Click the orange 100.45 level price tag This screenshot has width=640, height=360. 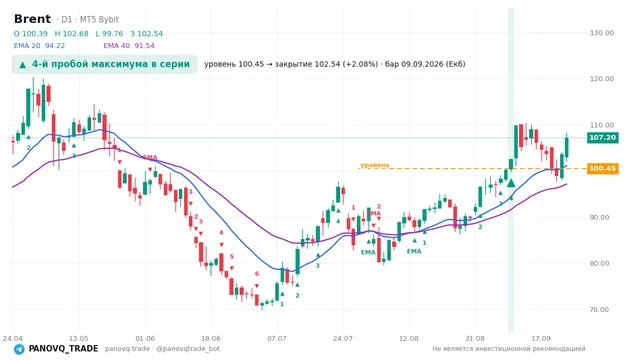tap(602, 169)
